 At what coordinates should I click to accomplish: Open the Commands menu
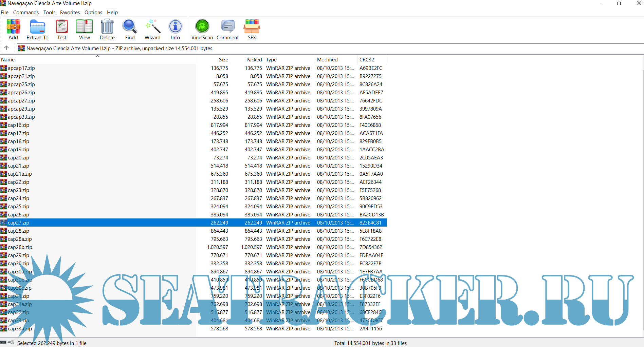point(26,13)
